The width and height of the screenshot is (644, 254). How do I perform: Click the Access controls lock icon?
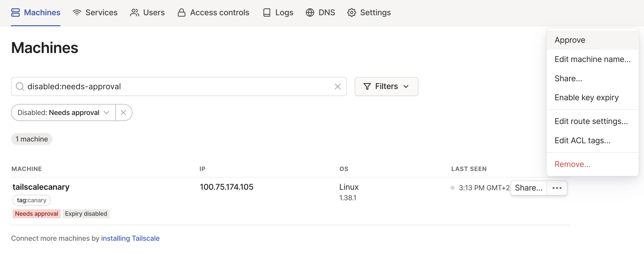(x=182, y=12)
